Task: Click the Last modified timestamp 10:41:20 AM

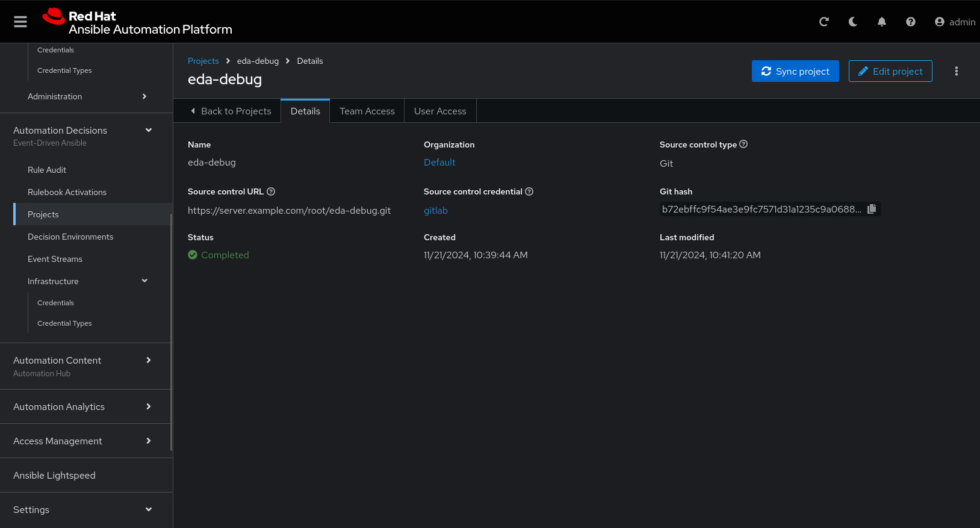Action: coord(710,255)
